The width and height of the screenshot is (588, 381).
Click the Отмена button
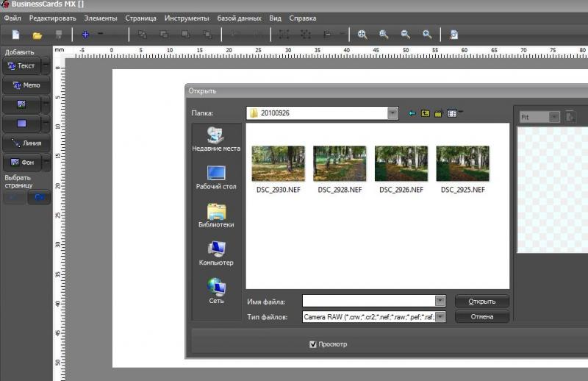(x=482, y=316)
